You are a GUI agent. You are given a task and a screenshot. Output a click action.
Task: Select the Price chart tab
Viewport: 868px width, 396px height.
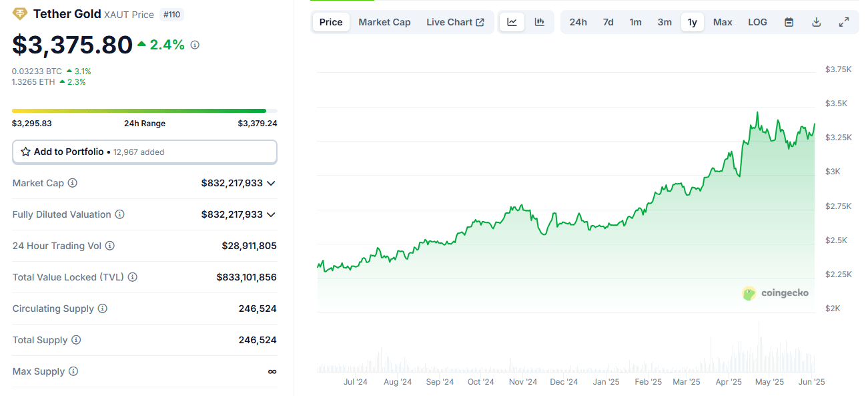tap(331, 22)
